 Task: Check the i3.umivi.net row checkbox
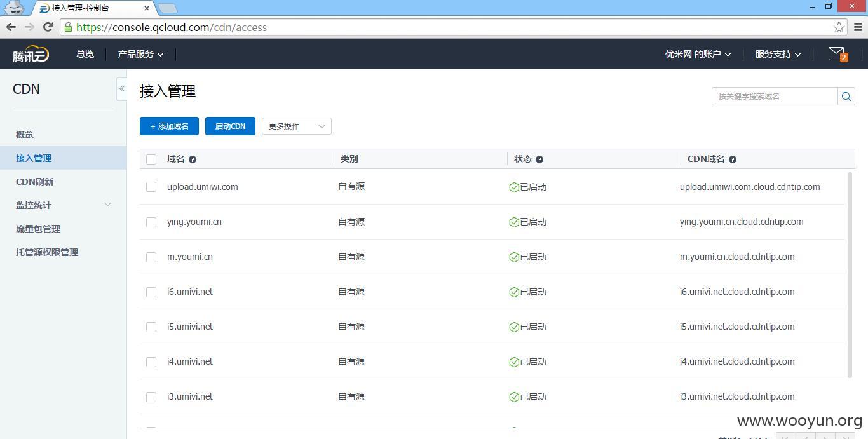[x=151, y=397]
